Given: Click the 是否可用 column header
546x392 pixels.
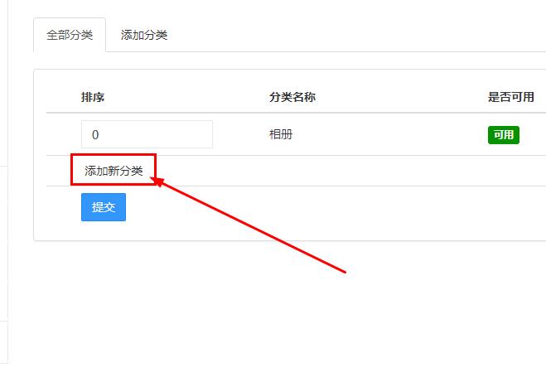Looking at the screenshot, I should [x=511, y=97].
